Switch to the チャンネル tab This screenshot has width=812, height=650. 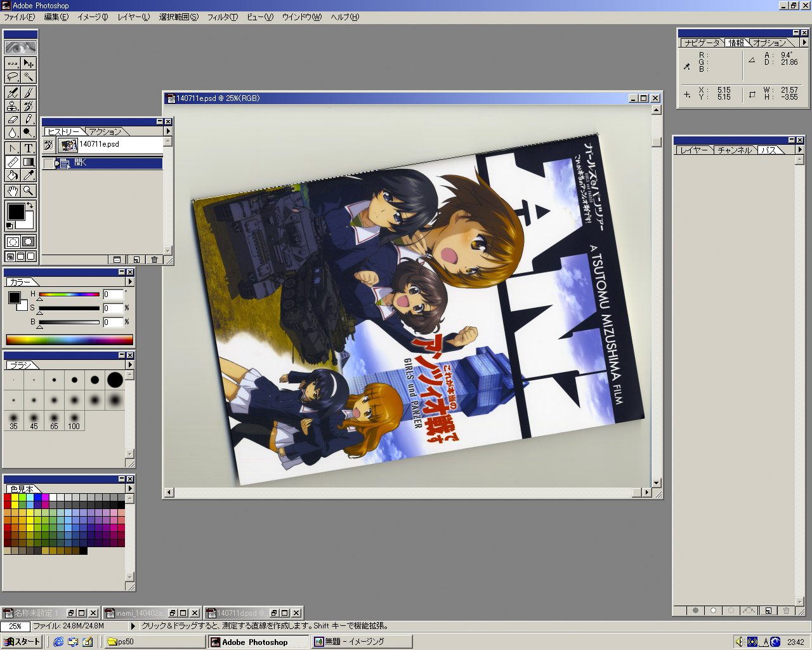pos(735,150)
